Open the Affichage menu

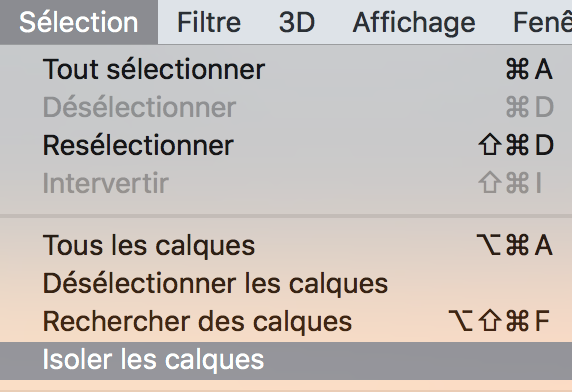pyautogui.click(x=414, y=23)
